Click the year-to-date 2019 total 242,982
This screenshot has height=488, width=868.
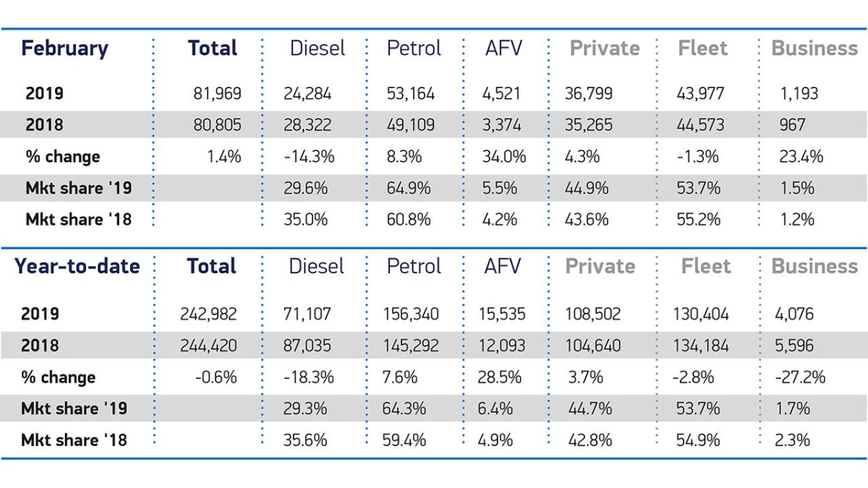(209, 314)
